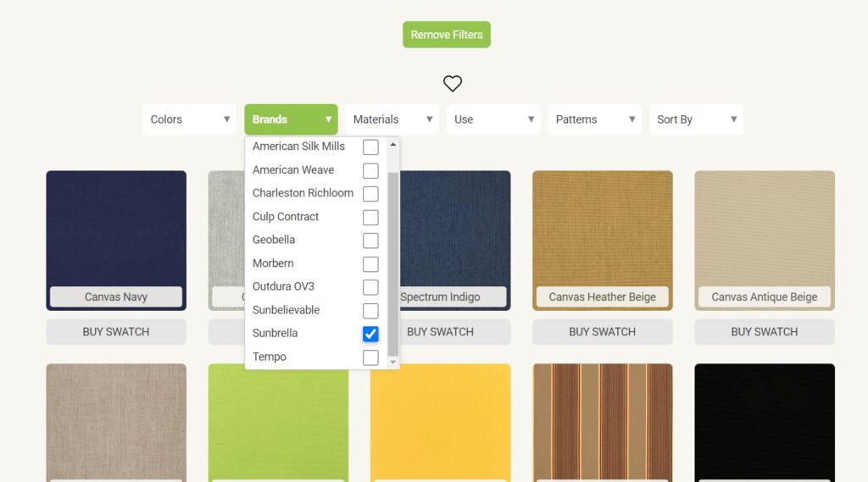Select the Outdura OV3 checkbox
The height and width of the screenshot is (482, 868).
(370, 287)
